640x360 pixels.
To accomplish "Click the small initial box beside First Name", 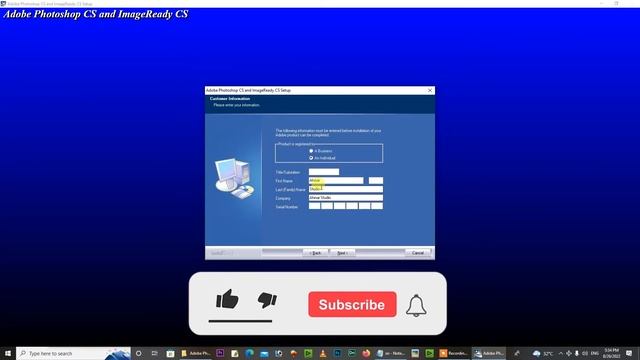I will click(376, 180).
